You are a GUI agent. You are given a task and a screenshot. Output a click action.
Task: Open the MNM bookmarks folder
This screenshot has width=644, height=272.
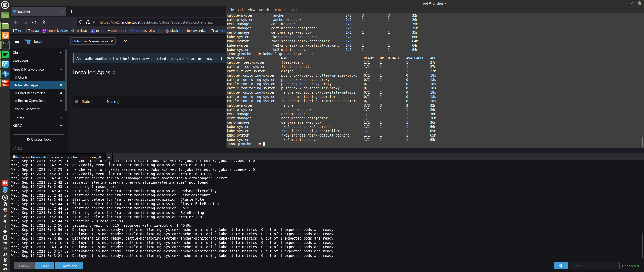(33, 31)
